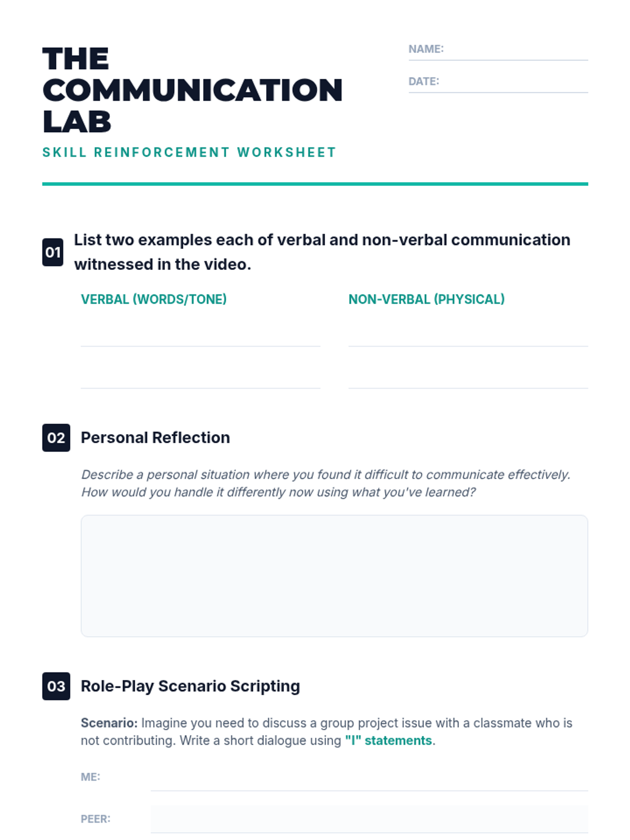The image size is (630, 840).
Task: Click the NON-VERBAL (PHYSICAL) column label
Action: [x=426, y=299]
